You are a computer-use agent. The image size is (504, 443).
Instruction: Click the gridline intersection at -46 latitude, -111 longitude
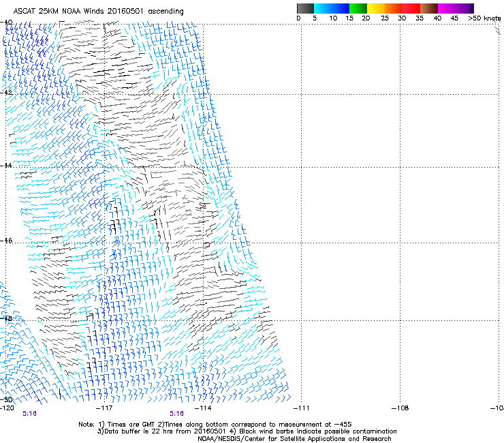pyautogui.click(x=302, y=243)
